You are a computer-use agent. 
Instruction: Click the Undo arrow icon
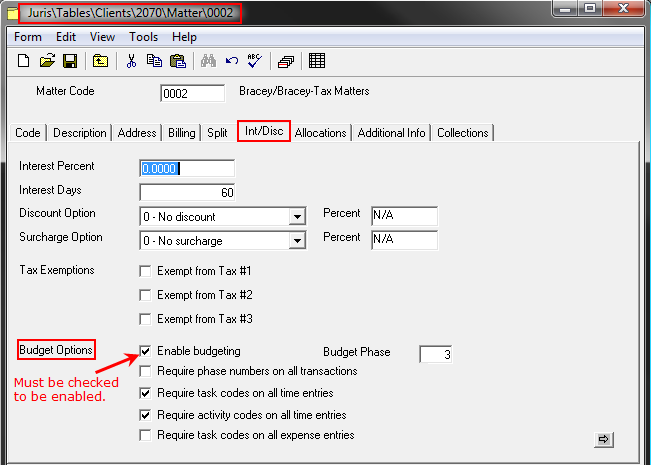pyautogui.click(x=232, y=61)
